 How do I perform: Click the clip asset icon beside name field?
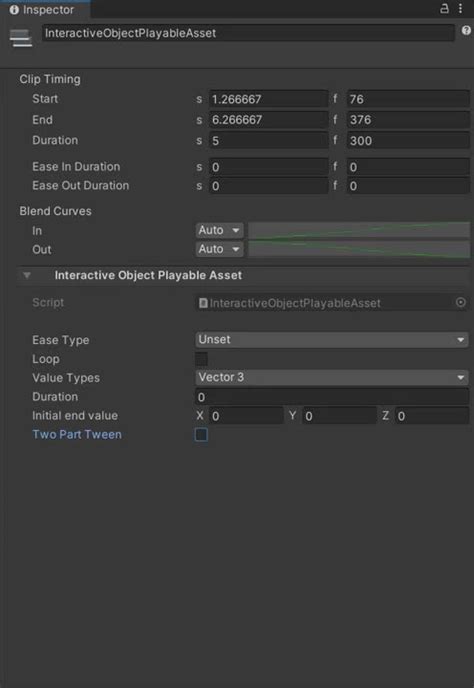[x=21, y=38]
